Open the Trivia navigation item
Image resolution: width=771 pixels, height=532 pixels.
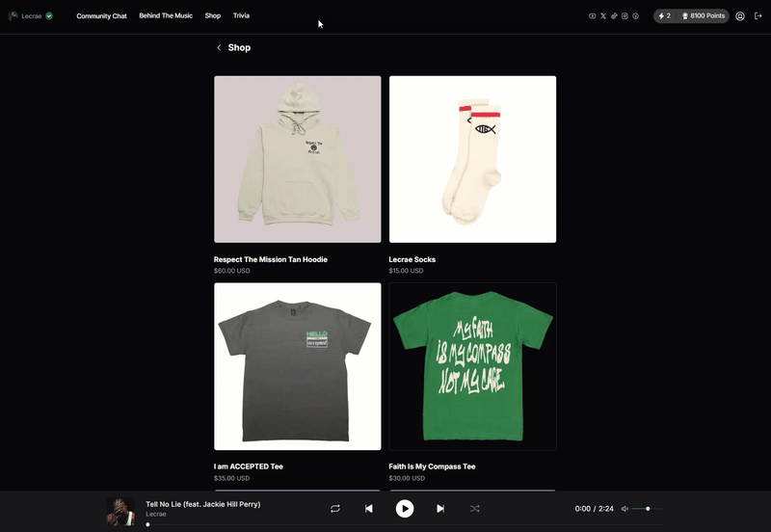click(241, 15)
